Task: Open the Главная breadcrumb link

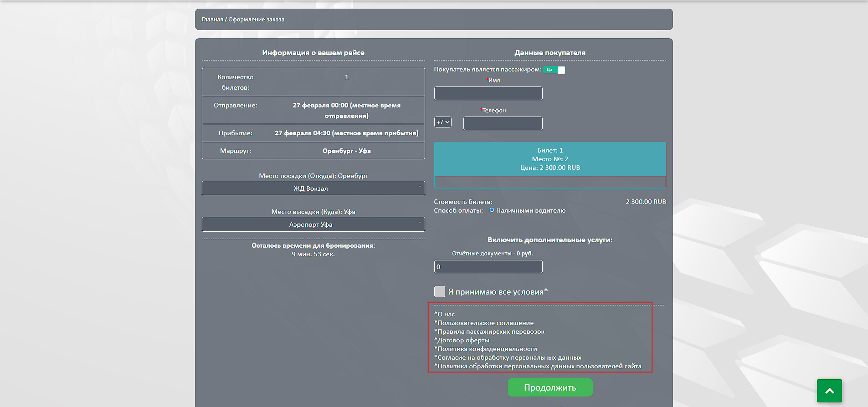Action: (212, 20)
